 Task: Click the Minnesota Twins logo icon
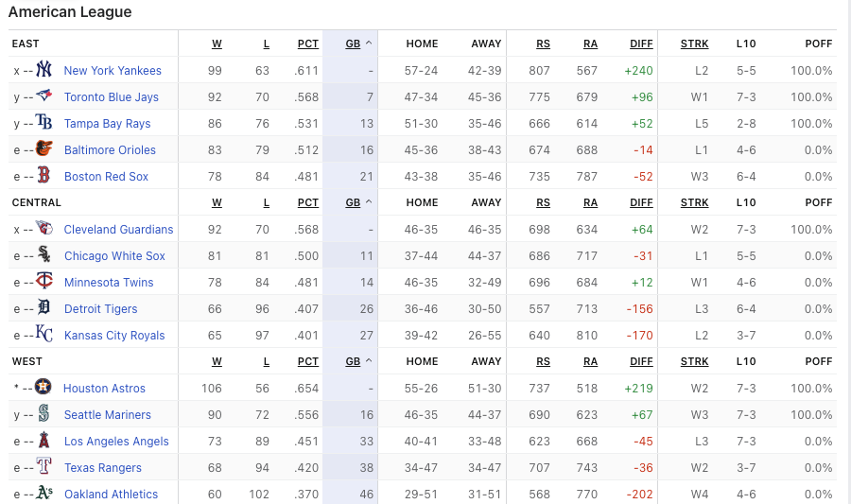(44, 282)
